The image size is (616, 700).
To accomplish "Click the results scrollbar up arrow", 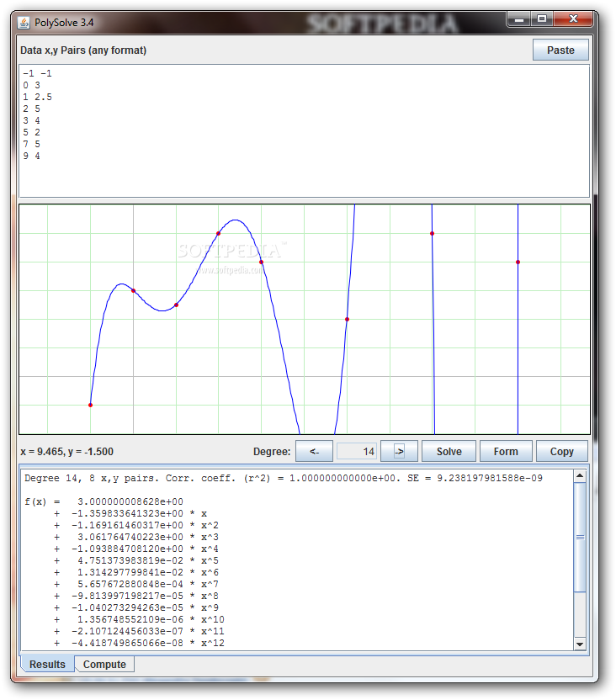I will click(580, 476).
